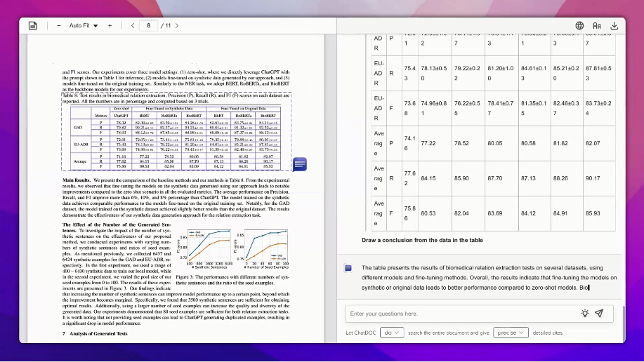This screenshot has width=644, height=362.
Task: Click the cell value 85.93 in chat table
Action: tap(593, 213)
